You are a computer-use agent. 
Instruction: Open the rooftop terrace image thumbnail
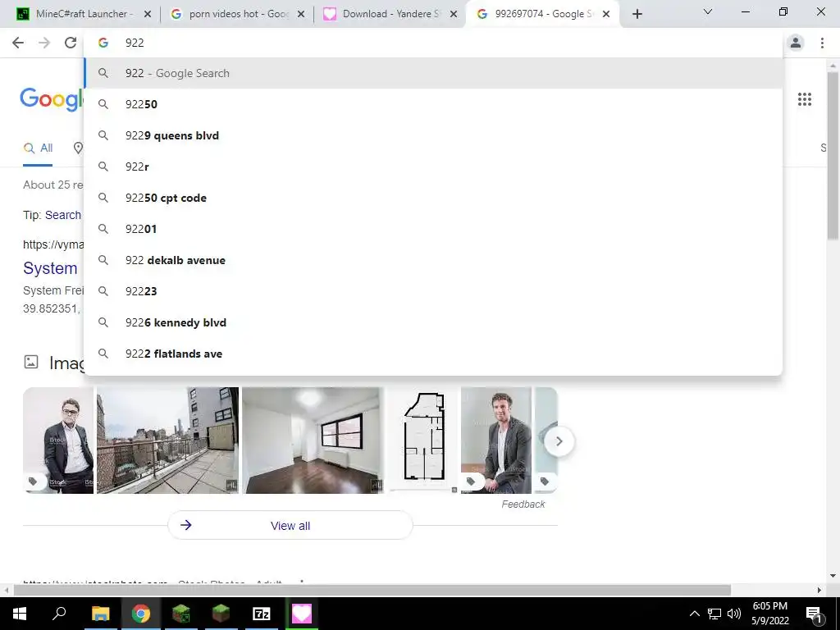point(167,440)
